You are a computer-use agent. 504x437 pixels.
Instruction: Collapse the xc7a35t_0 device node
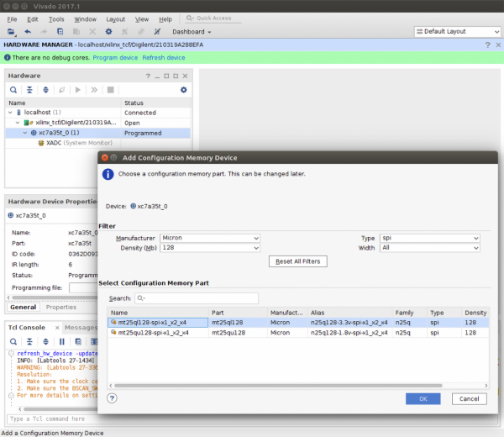coord(25,133)
